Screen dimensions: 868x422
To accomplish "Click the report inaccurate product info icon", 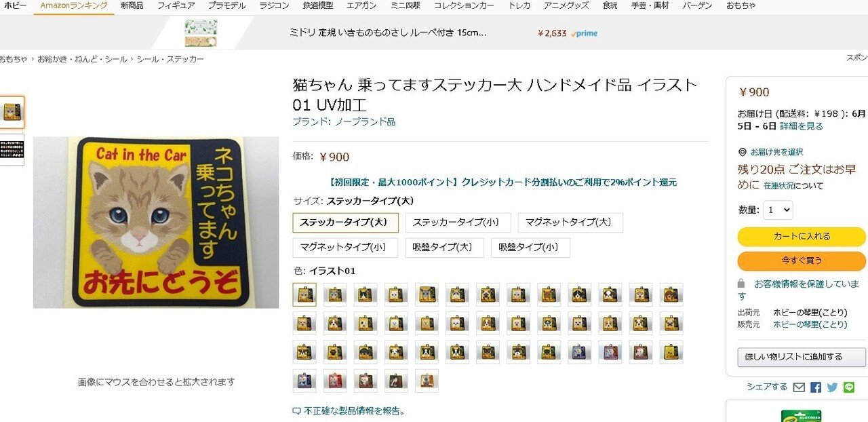I will (x=296, y=411).
